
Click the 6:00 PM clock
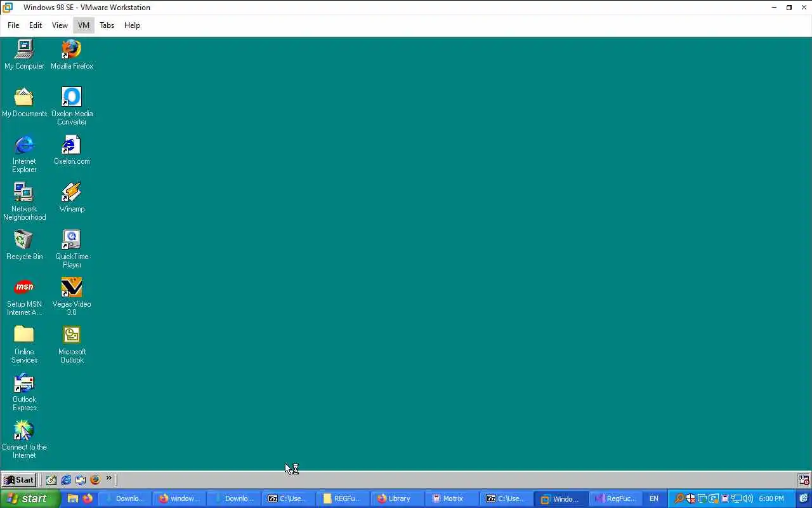771,498
